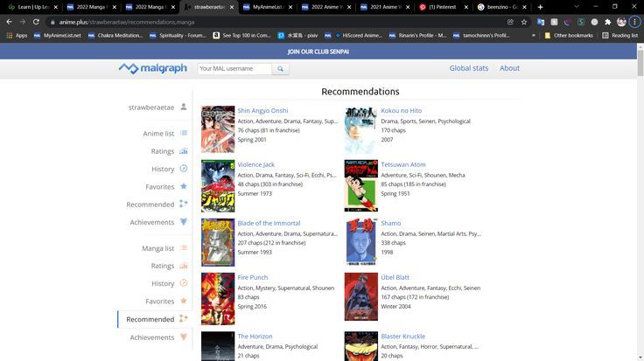The height and width of the screenshot is (361, 644).
Task: Bookmark this page with the star icon
Action: 524,22
